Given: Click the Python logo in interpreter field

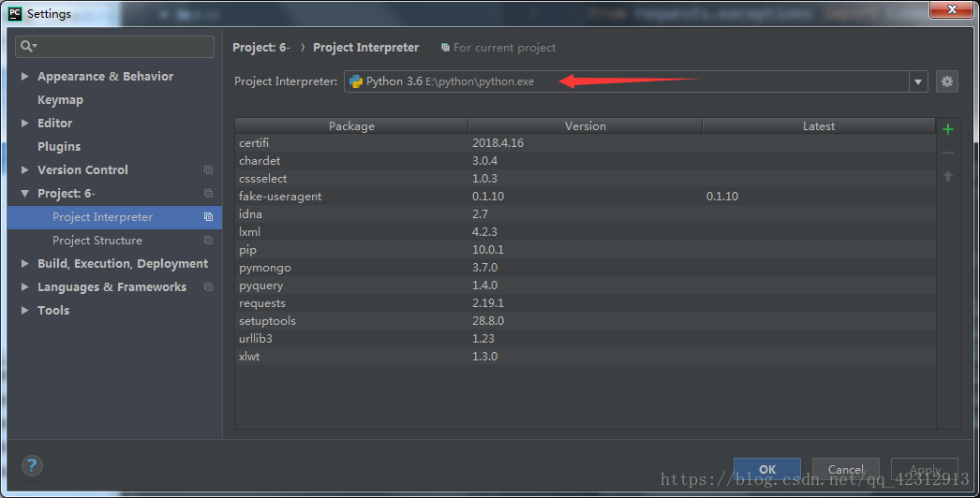Looking at the screenshot, I should pyautogui.click(x=356, y=81).
